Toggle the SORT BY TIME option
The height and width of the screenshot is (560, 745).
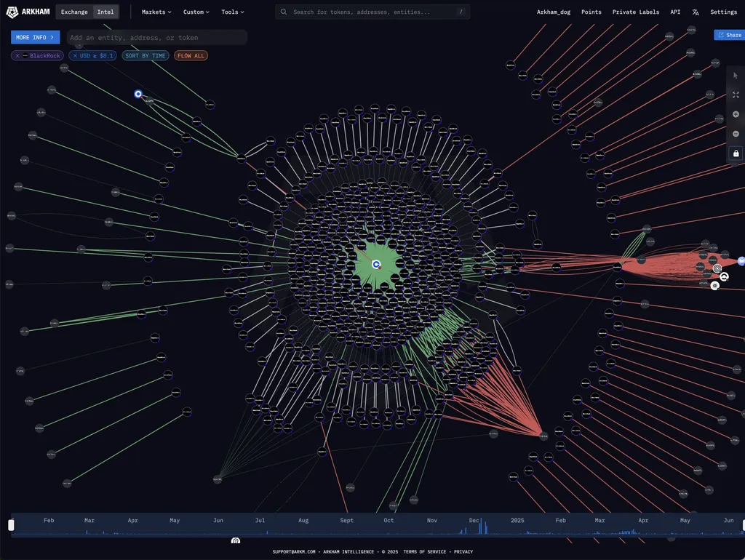pos(146,55)
